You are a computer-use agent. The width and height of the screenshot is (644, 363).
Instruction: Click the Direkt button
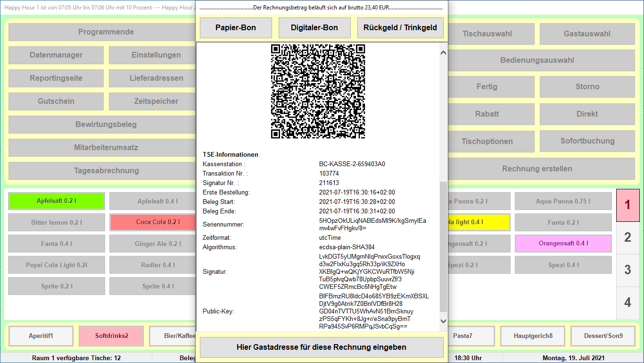point(587,114)
